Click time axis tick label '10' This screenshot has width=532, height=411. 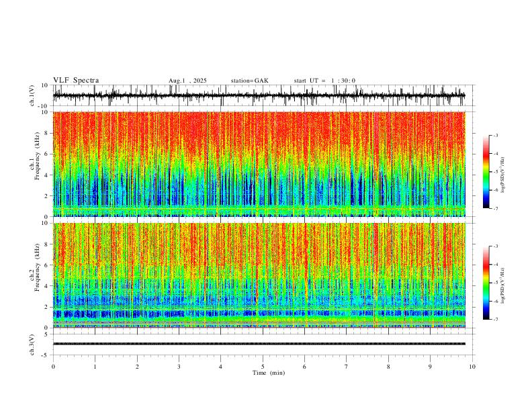coord(472,367)
